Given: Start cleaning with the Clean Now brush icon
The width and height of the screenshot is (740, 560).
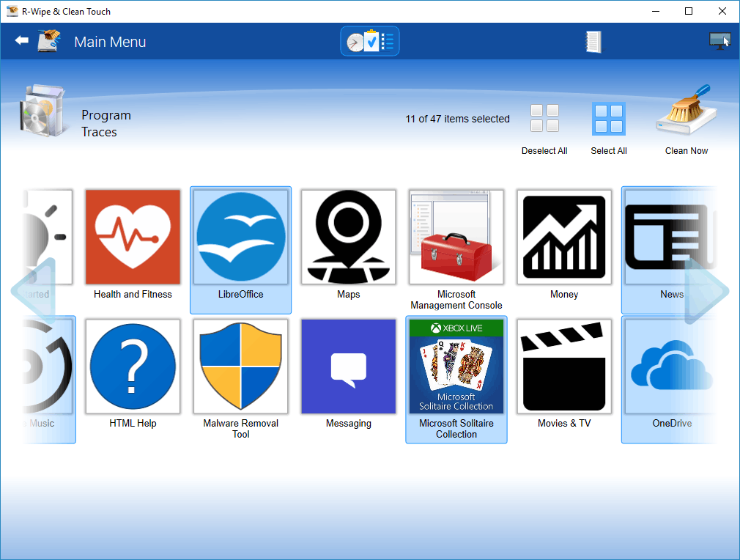Looking at the screenshot, I should (687, 109).
